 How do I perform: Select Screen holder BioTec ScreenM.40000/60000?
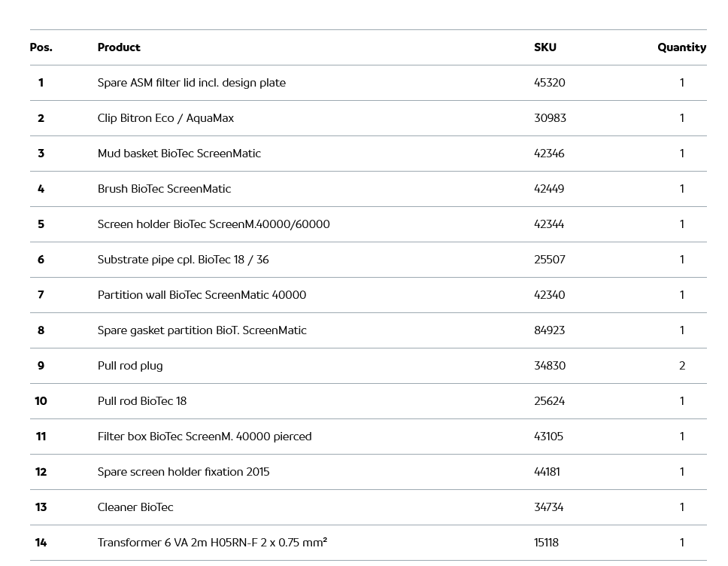click(x=214, y=224)
